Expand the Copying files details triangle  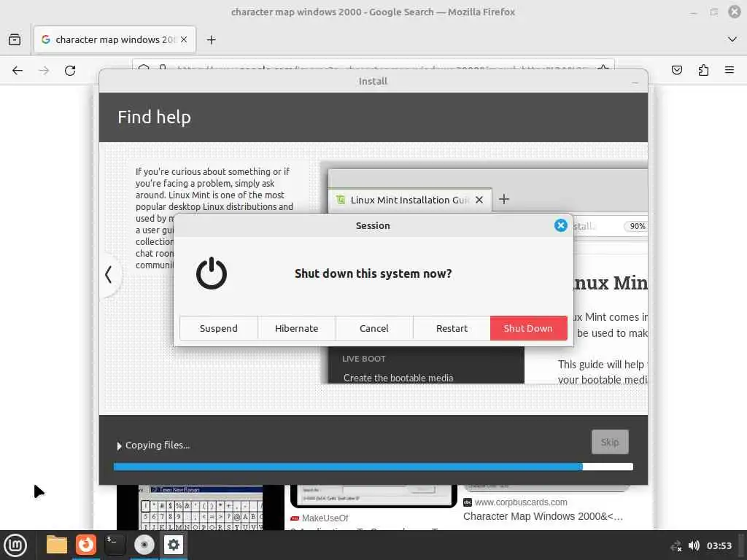pyautogui.click(x=119, y=446)
